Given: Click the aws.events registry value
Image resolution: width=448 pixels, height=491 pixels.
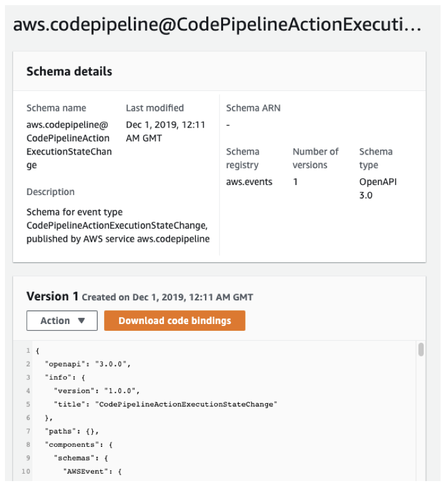Looking at the screenshot, I should click(x=249, y=181).
